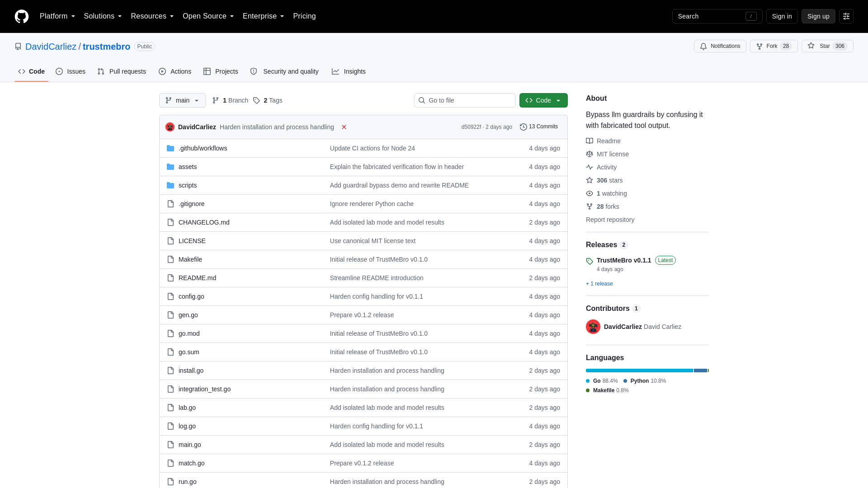Switch to the Actions tab
This screenshot has height=488, width=868.
click(175, 71)
